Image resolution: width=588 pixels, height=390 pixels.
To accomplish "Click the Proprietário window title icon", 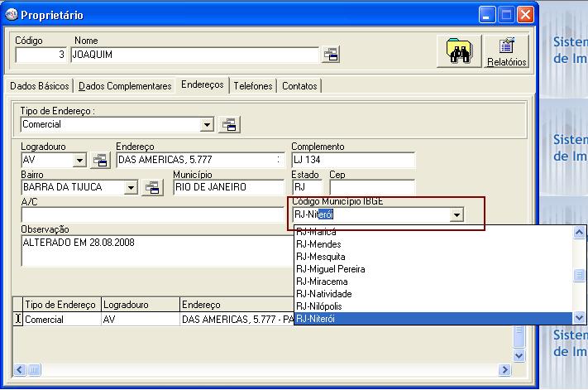I will click(12, 16).
